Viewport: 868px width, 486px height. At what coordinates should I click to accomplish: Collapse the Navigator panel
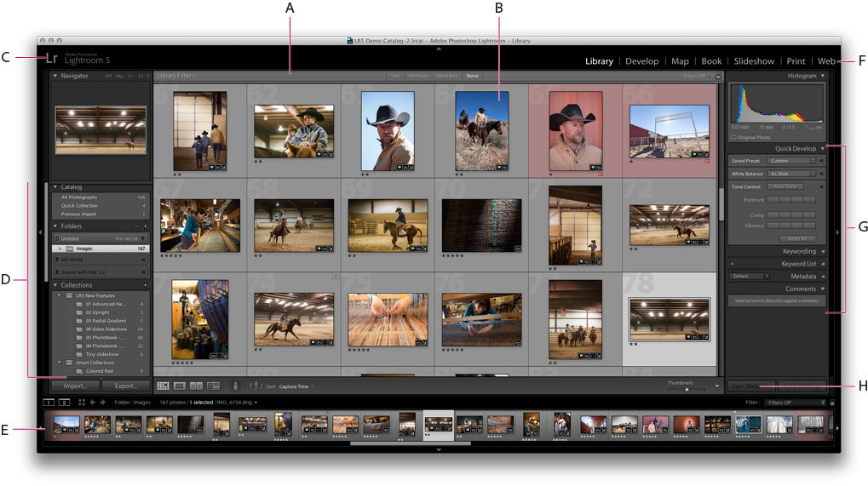tap(55, 76)
